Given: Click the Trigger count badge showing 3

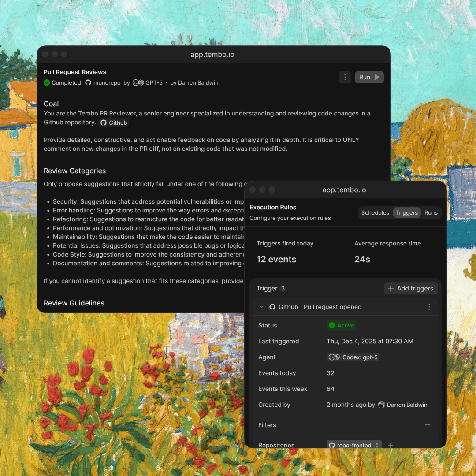Looking at the screenshot, I should tap(283, 288).
